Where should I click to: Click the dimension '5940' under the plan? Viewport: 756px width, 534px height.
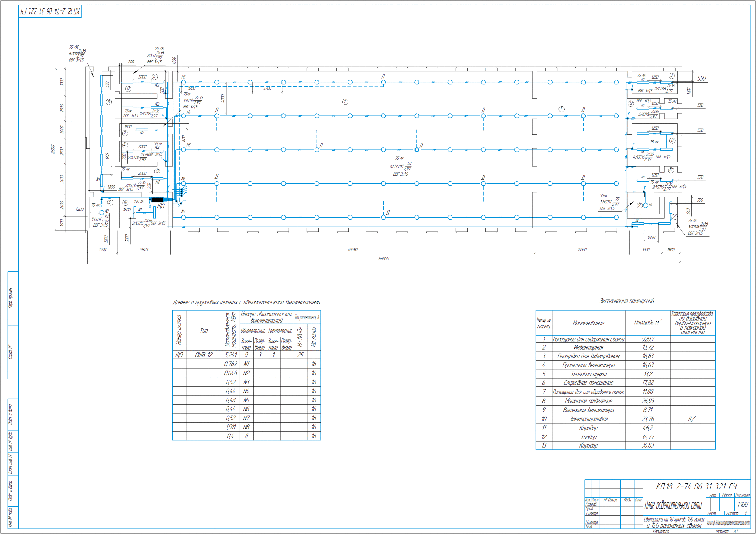coord(144,249)
